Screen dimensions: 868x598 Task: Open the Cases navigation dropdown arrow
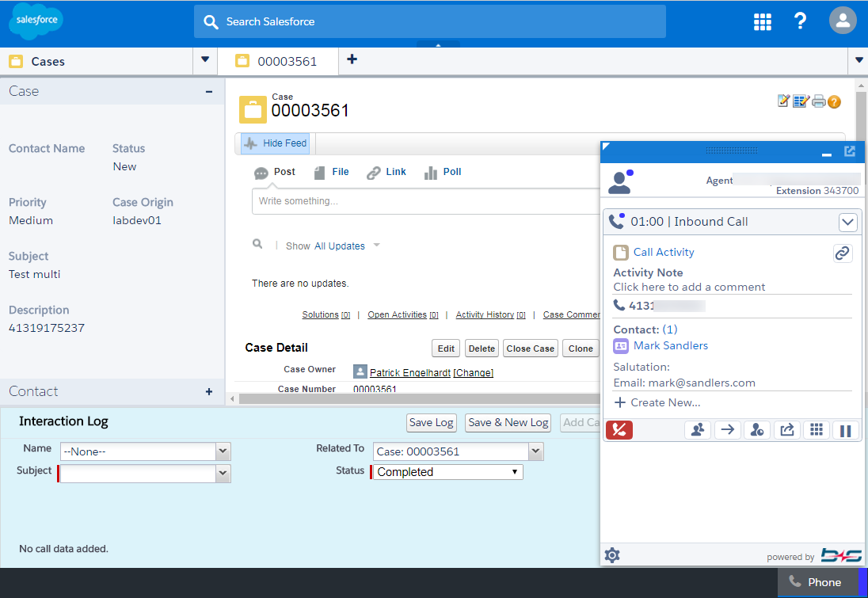coord(205,60)
